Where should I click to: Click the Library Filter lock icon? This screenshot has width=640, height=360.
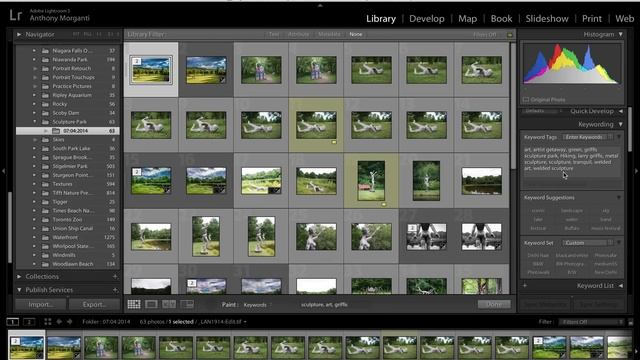(509, 35)
